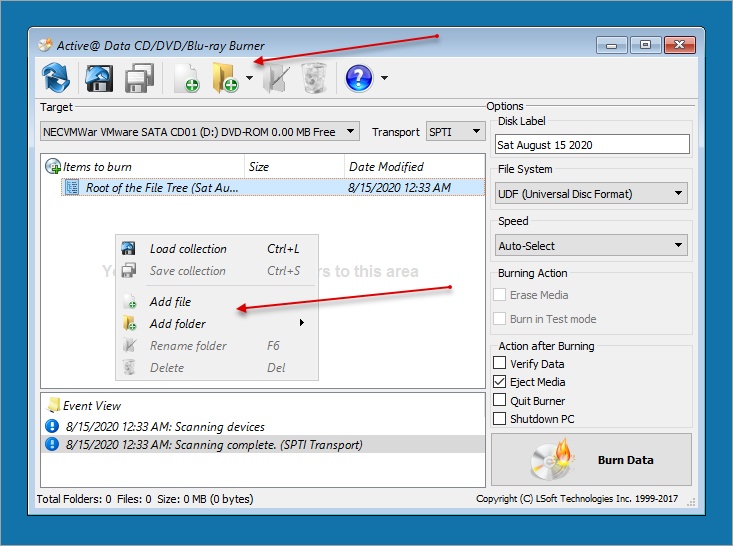733x546 pixels.
Task: Select Root of the File Tree row
Action: 273,187
